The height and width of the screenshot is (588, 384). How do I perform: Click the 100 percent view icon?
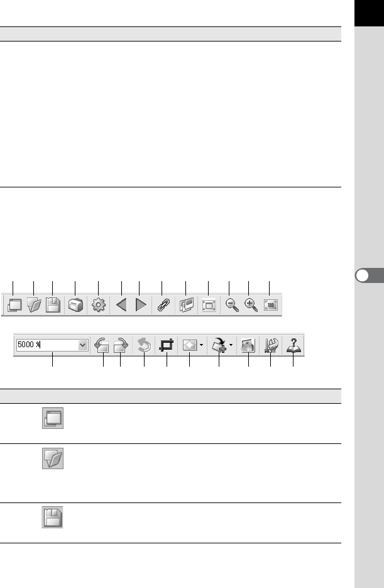click(270, 305)
